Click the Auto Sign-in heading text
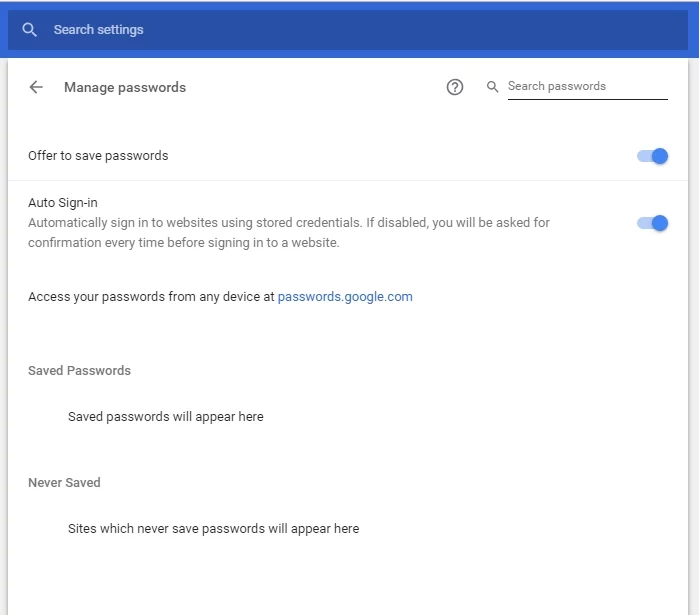The width and height of the screenshot is (699, 615). click(62, 203)
